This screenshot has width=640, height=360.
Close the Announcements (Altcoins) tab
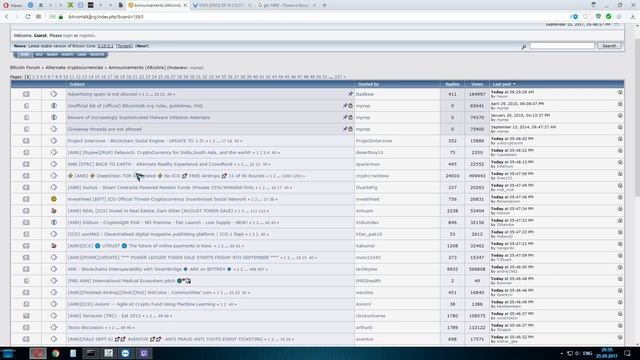pyautogui.click(x=185, y=5)
